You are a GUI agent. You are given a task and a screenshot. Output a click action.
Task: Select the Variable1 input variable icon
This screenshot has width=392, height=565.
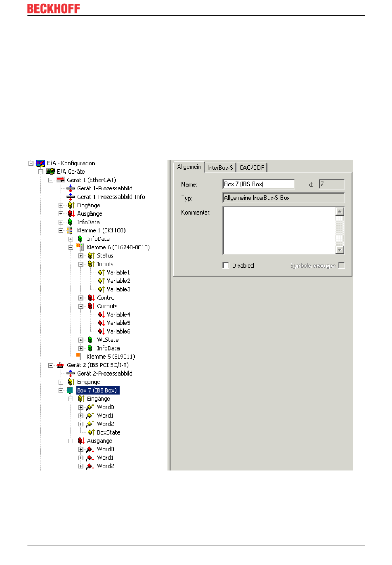pos(101,272)
